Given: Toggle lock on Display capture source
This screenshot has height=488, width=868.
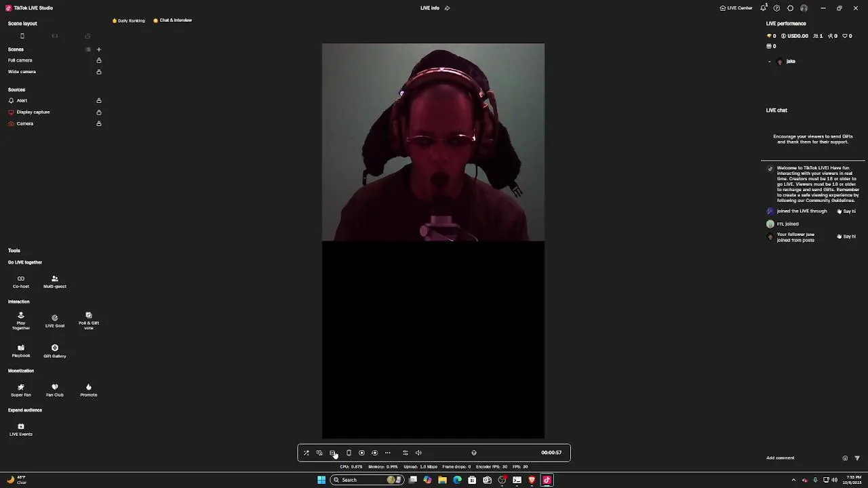Looking at the screenshot, I should 99,112.
